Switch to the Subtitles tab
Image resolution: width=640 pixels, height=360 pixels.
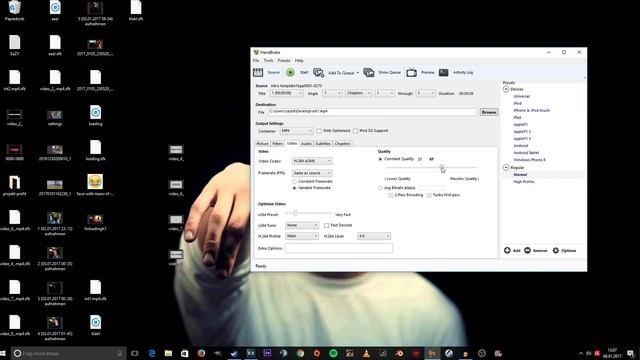(x=323, y=144)
